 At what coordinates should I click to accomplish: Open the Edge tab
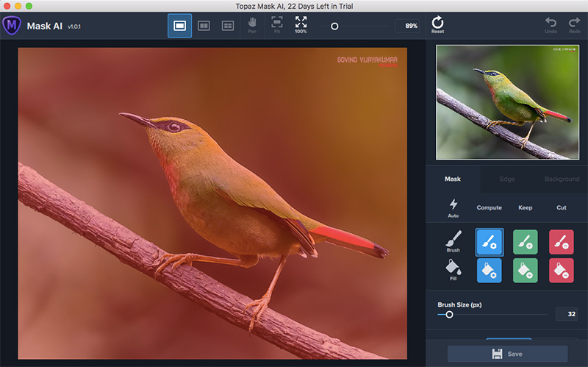point(507,179)
